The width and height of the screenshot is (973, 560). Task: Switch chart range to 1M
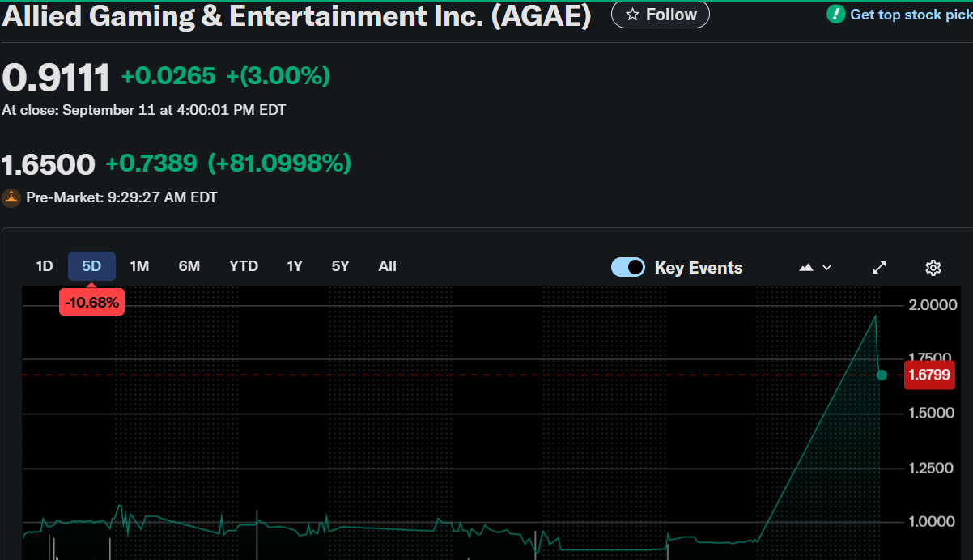[x=139, y=266]
